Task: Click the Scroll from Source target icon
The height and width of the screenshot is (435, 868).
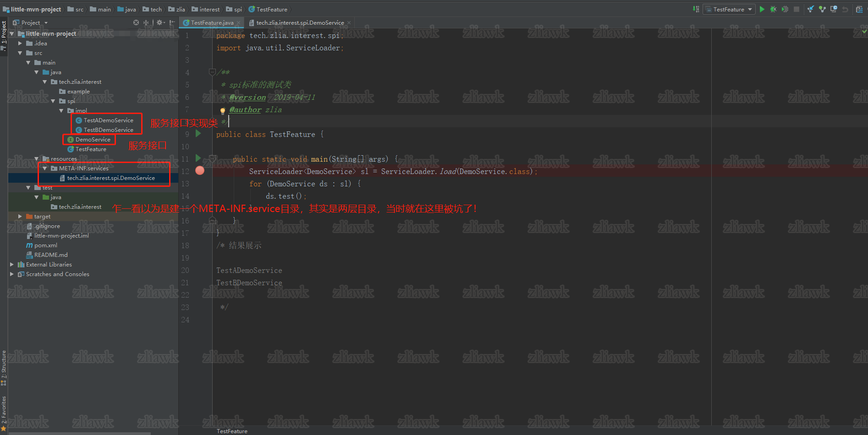Action: (136, 22)
